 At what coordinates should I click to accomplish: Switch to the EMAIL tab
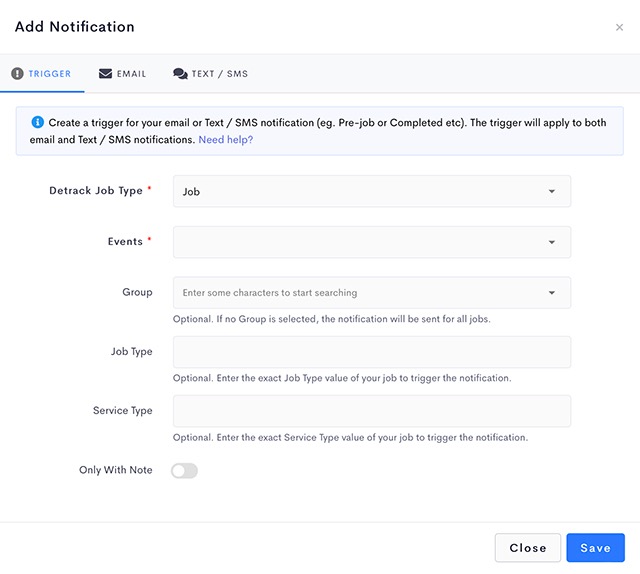click(122, 73)
